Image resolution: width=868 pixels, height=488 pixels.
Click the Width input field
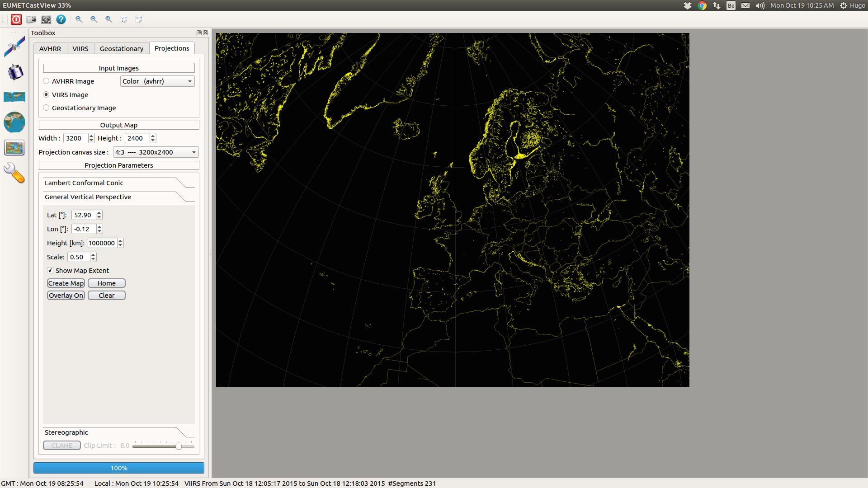pyautogui.click(x=75, y=138)
